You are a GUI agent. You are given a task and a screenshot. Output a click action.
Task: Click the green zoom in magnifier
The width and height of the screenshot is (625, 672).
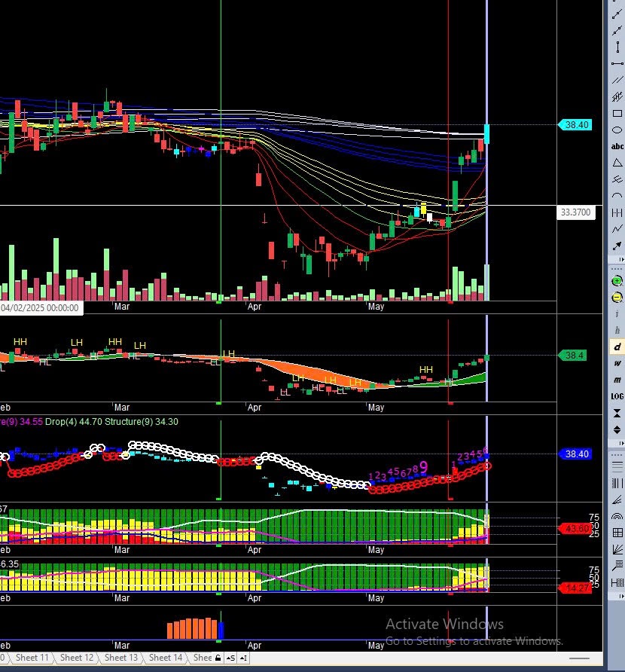617,281
